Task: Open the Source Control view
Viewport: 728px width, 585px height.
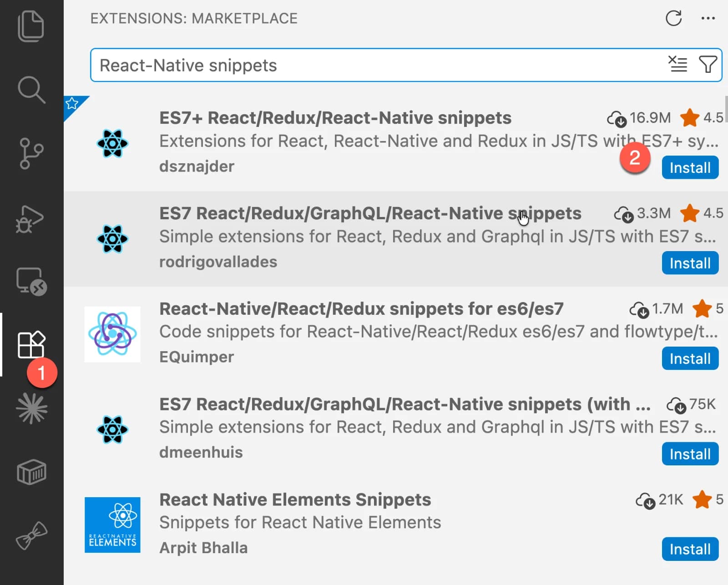Action: pos(31,153)
